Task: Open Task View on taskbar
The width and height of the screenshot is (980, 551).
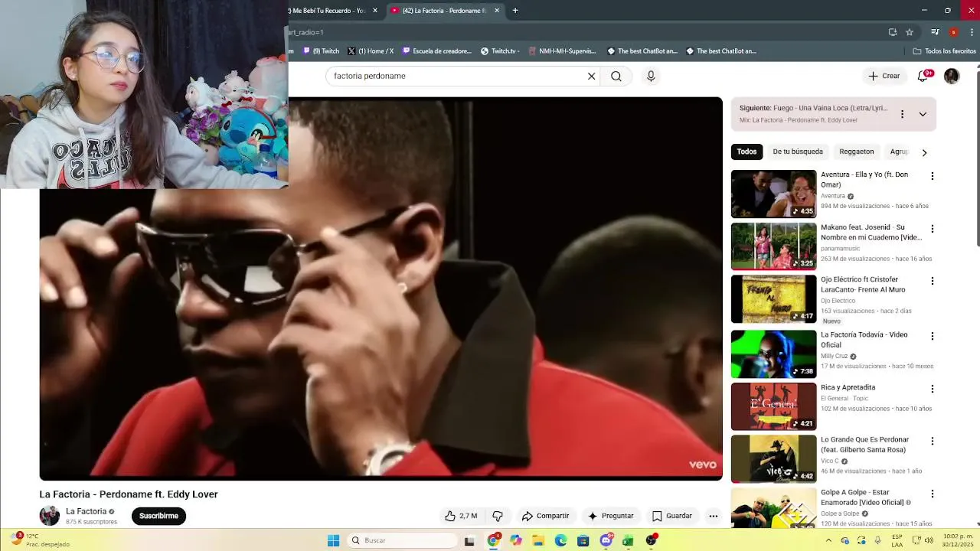Action: point(469,540)
